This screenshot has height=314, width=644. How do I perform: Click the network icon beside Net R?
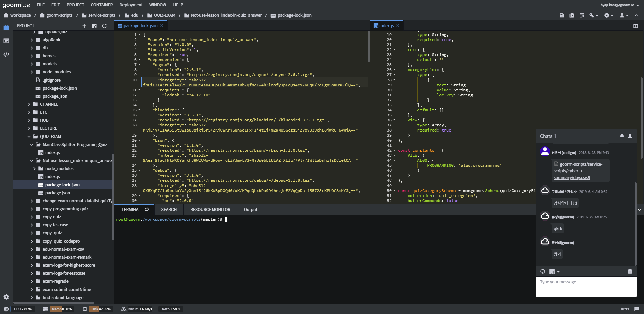point(123,309)
